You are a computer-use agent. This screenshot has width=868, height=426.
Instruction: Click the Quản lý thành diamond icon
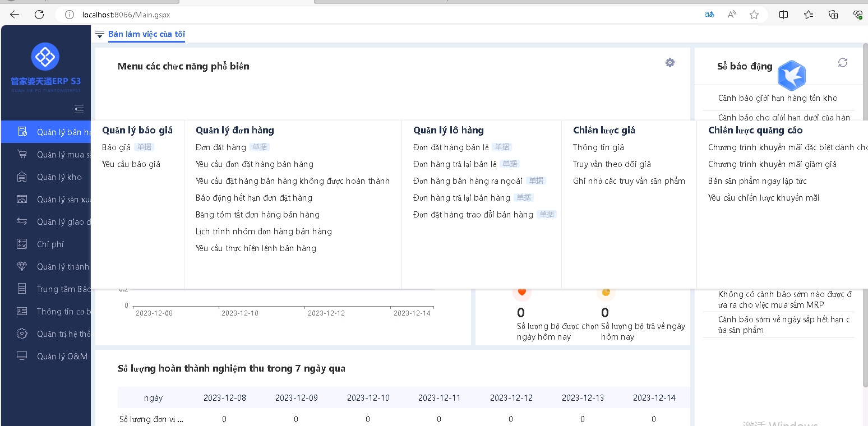pyautogui.click(x=22, y=266)
